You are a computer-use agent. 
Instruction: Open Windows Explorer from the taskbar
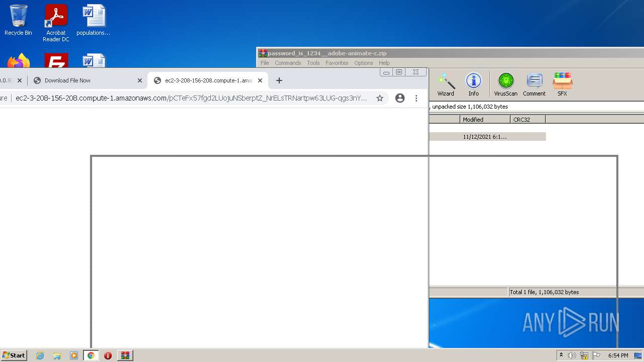point(57,355)
